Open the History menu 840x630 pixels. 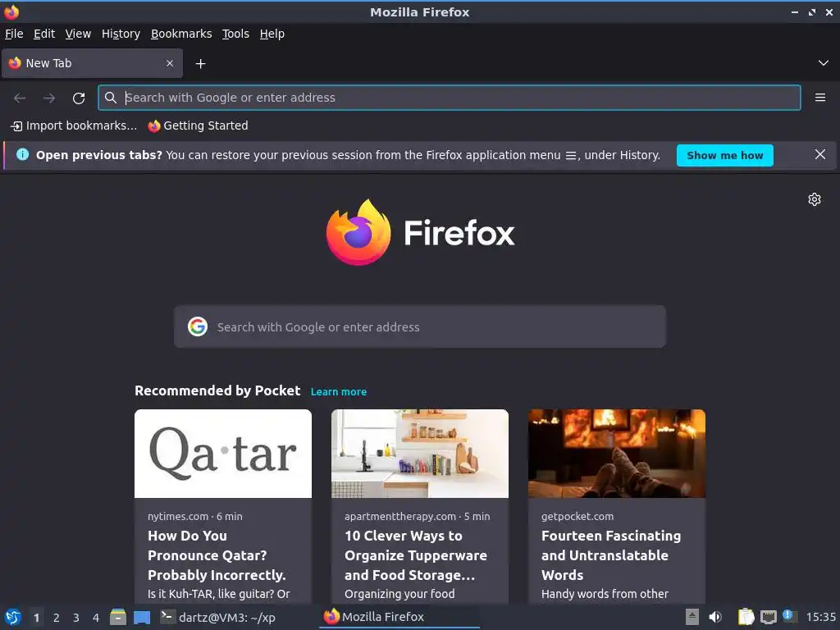point(121,34)
